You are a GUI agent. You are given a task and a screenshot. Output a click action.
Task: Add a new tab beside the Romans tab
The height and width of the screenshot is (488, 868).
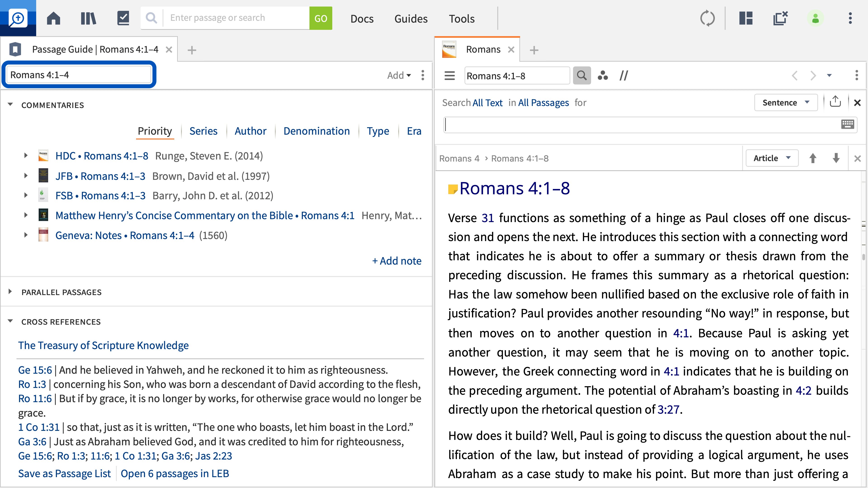pyautogui.click(x=534, y=50)
